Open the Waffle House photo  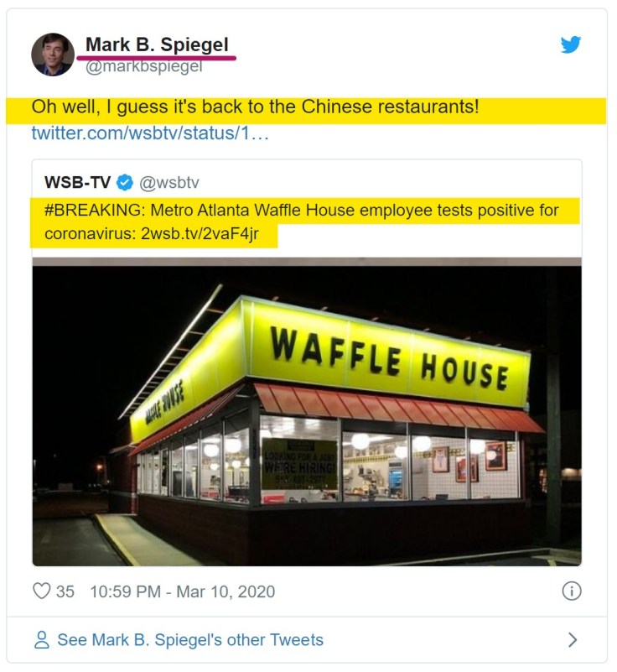[307, 412]
